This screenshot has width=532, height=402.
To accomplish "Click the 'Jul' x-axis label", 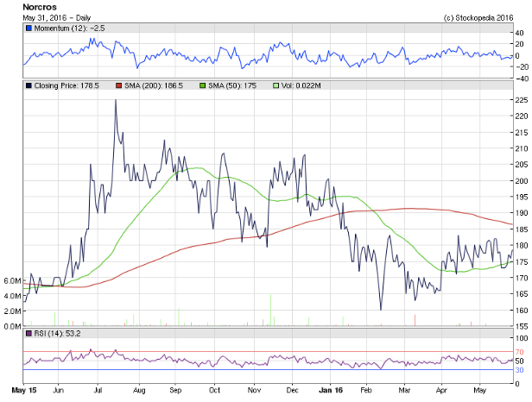I will click(x=98, y=390).
